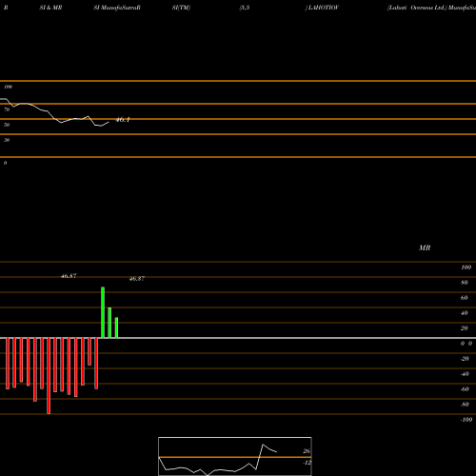The height and width of the screenshot is (476, 476).
Task: Click the LAHOTIOV symbol text in header
Action: (x=323, y=8)
